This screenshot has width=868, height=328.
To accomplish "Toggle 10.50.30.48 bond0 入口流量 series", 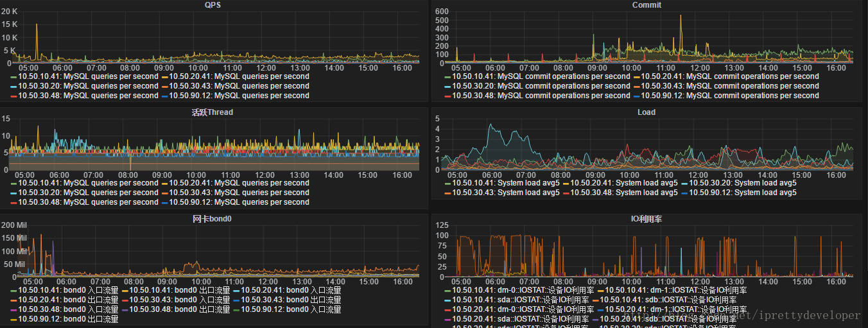I will point(64,309).
